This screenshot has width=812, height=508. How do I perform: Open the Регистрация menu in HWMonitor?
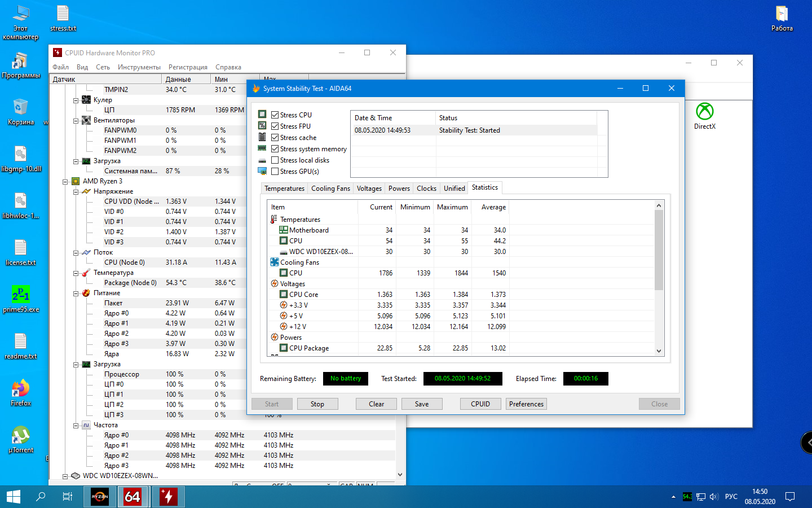(x=188, y=67)
